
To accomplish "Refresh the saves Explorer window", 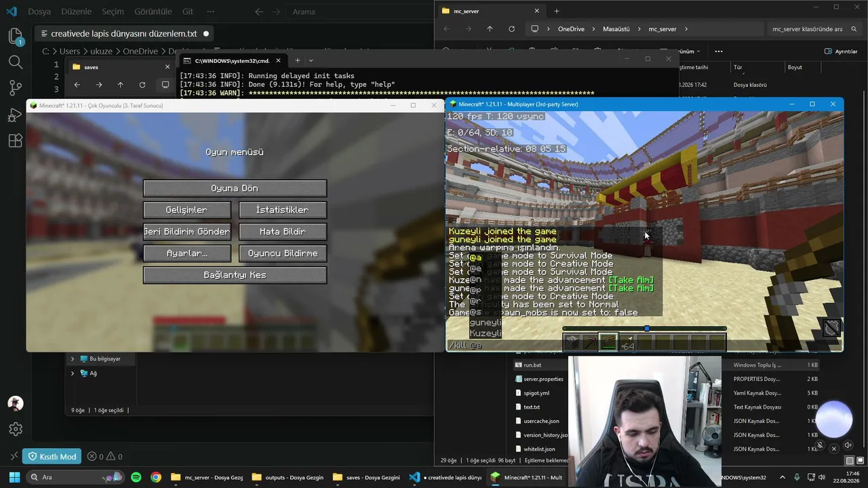I will point(142,85).
